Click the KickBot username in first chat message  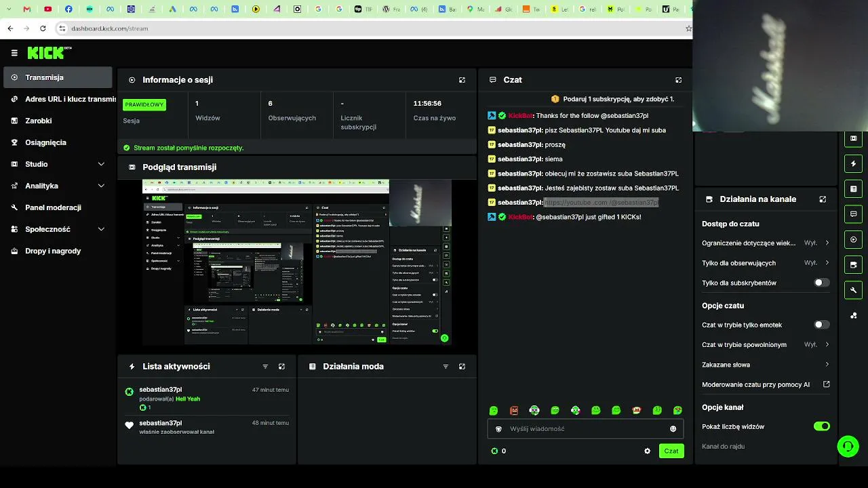520,116
